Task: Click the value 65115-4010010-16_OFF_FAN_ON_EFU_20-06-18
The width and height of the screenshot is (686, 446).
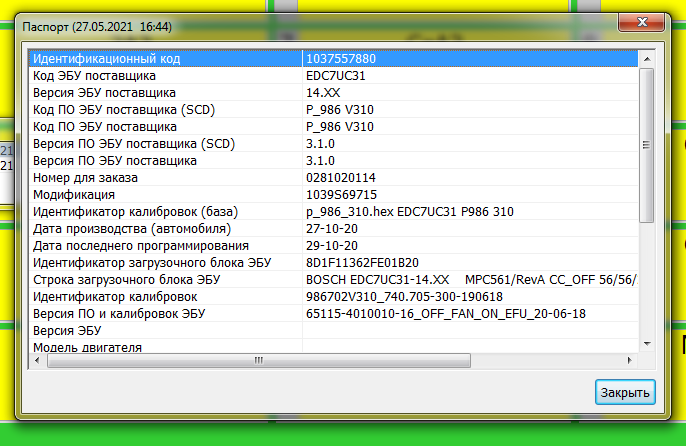Action: (x=446, y=314)
